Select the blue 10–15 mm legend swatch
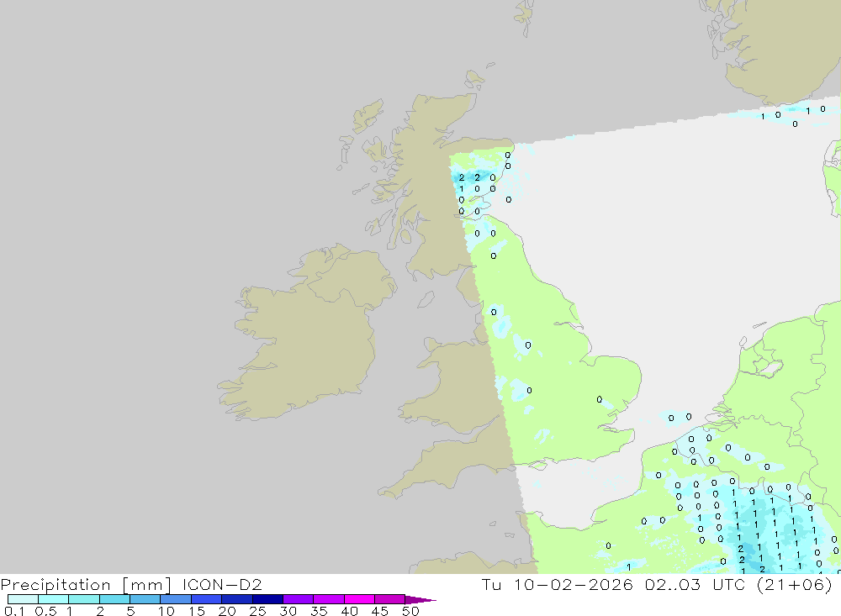Screen dimensions: 841x616 tap(175, 599)
